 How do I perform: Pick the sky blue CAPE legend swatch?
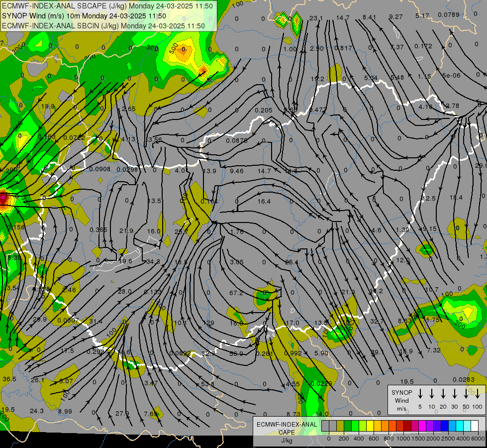[452, 426]
